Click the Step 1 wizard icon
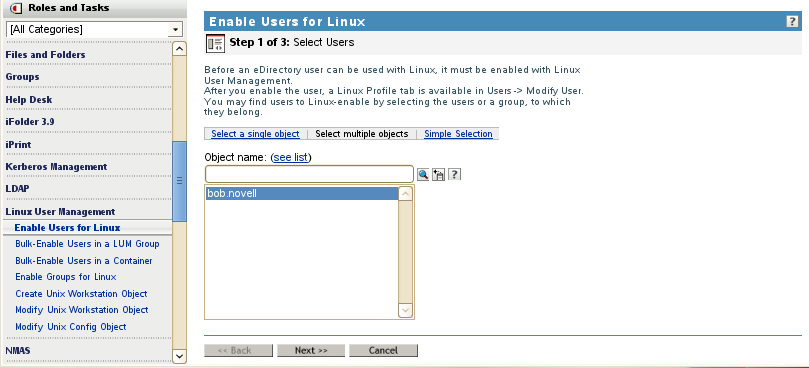 (216, 43)
